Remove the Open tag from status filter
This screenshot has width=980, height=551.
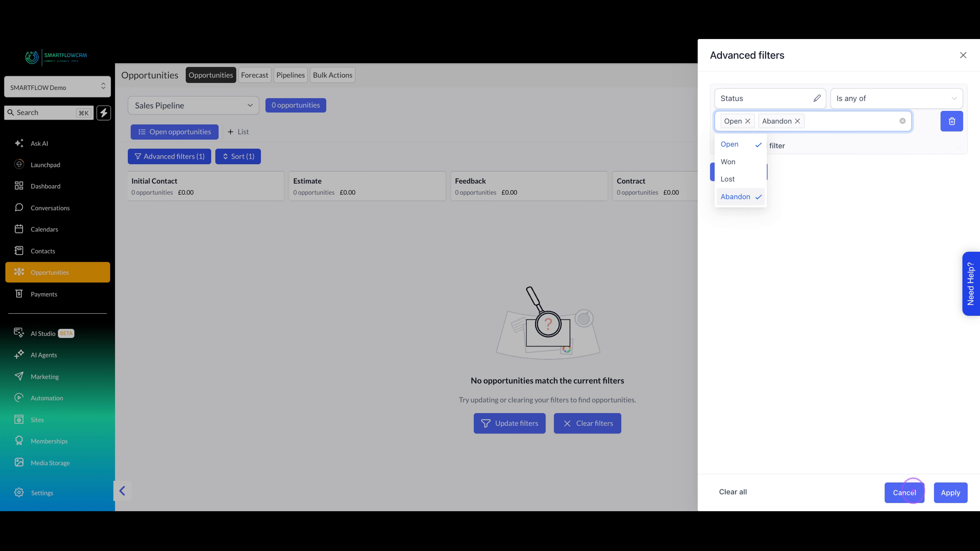[748, 121]
